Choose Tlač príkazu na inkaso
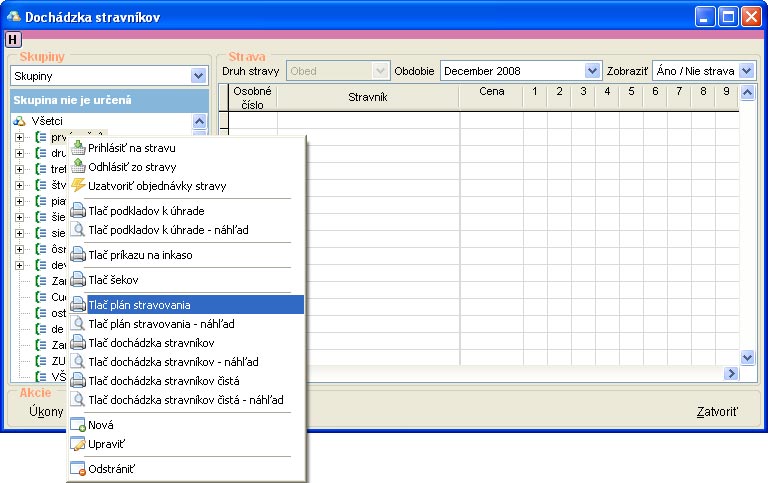The width and height of the screenshot is (768, 483). click(140, 255)
